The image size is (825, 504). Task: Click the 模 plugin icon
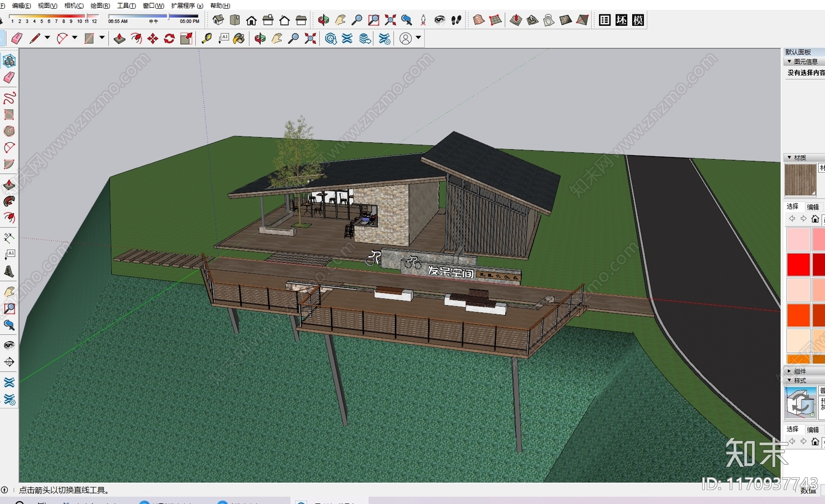tap(638, 20)
